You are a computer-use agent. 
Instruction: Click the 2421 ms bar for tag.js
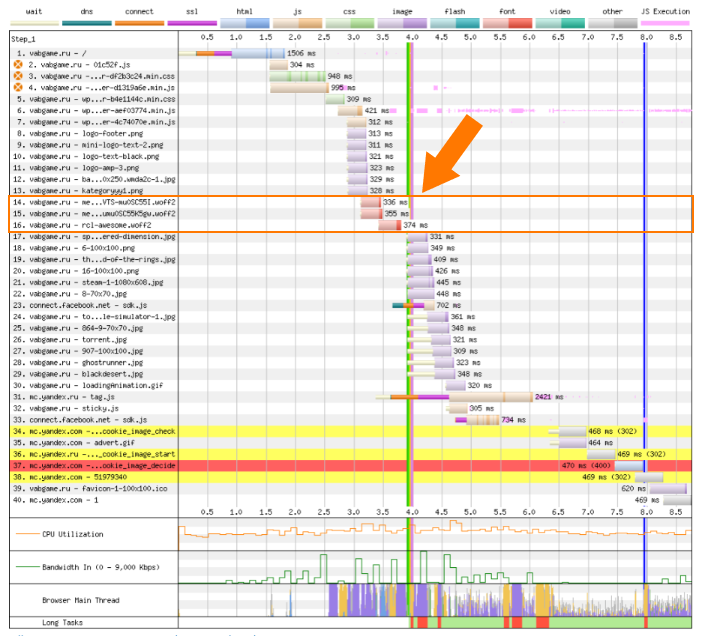(x=490, y=397)
